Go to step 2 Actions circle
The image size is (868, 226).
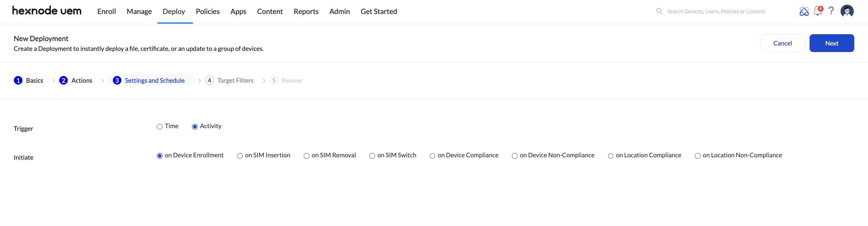(x=63, y=80)
